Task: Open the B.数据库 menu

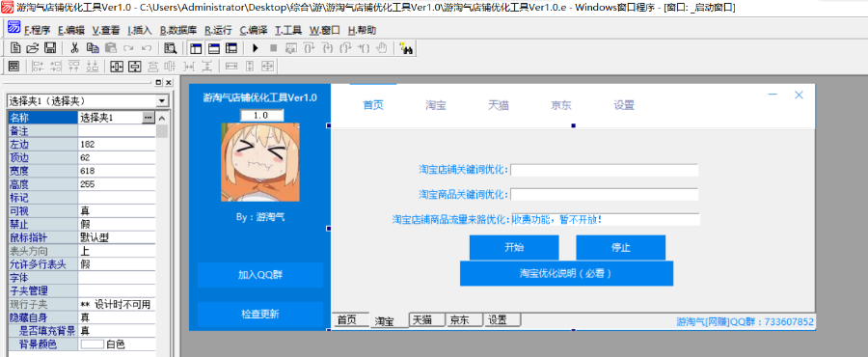Action: [177, 31]
